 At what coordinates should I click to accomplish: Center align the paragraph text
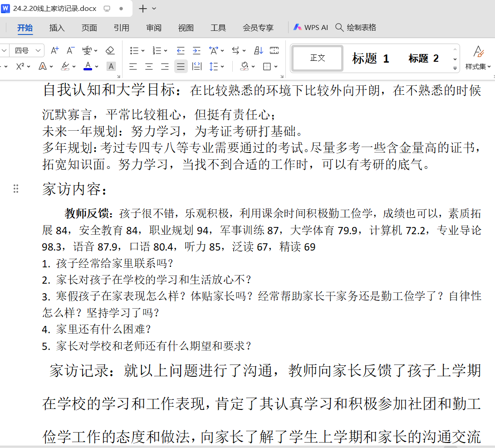click(x=149, y=67)
